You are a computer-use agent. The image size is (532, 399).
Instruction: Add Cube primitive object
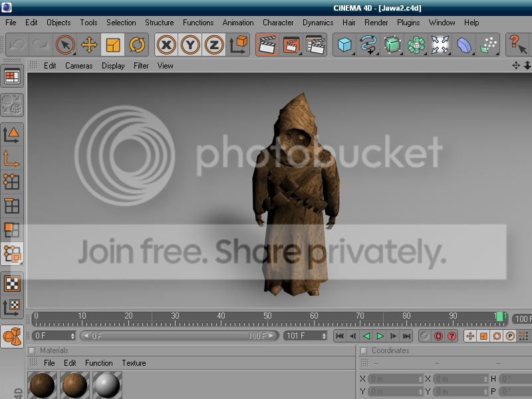click(x=344, y=45)
